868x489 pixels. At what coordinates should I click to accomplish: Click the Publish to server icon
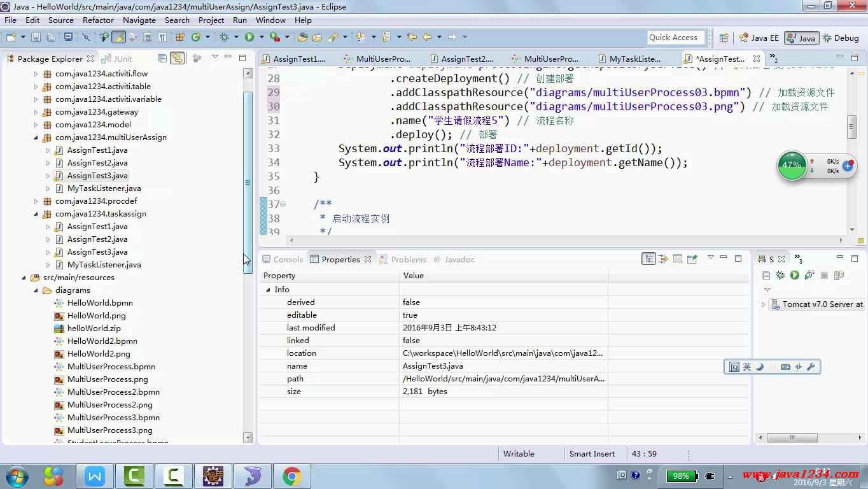click(839, 275)
